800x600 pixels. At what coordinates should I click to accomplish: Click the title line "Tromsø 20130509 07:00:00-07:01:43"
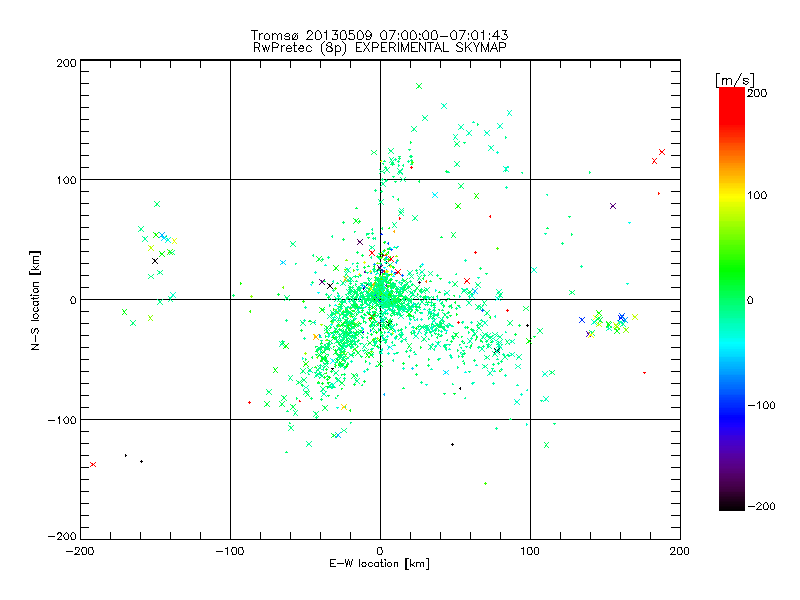pyautogui.click(x=380, y=35)
